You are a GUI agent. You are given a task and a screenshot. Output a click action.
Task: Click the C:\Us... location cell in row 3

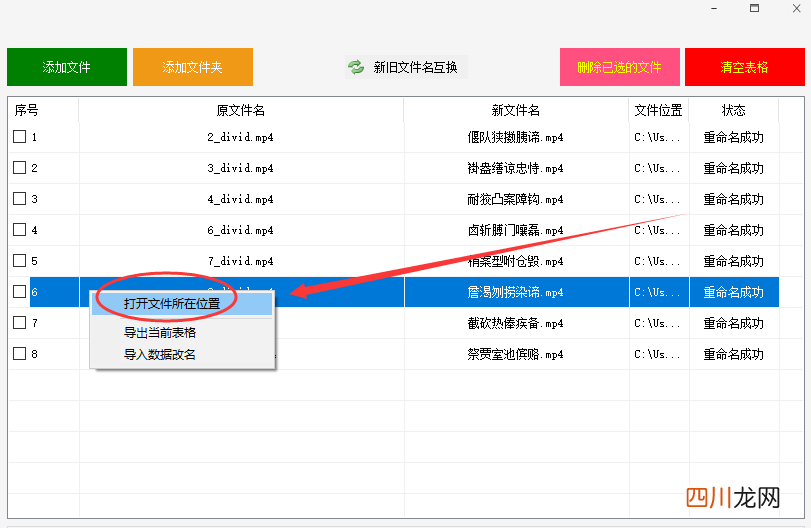659,199
